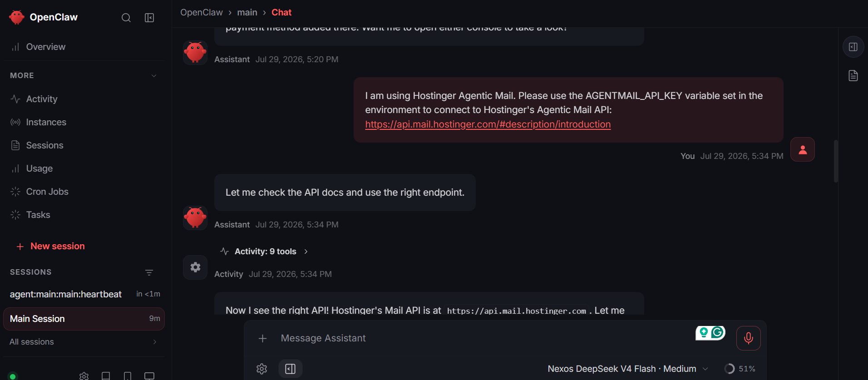Click the microphone voice input button
Image resolution: width=868 pixels, height=380 pixels.
tap(749, 338)
